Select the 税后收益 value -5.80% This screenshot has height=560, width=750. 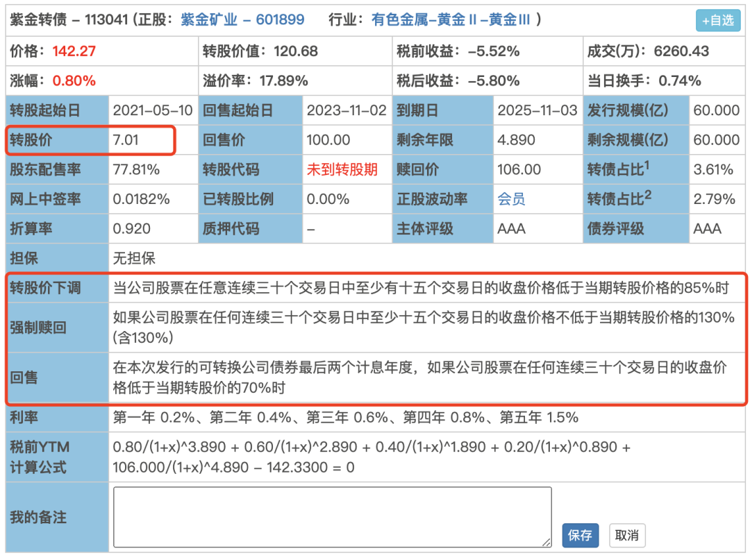pos(494,80)
